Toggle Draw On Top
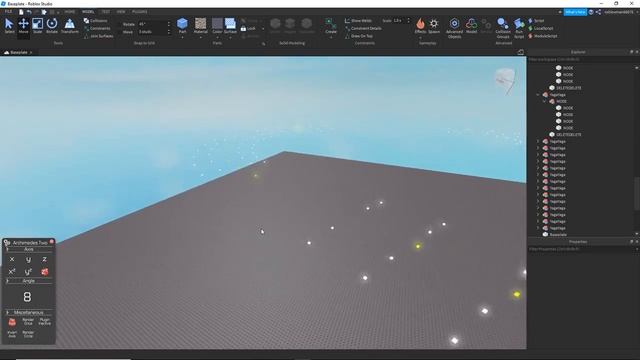The width and height of the screenshot is (640, 360). 359,36
